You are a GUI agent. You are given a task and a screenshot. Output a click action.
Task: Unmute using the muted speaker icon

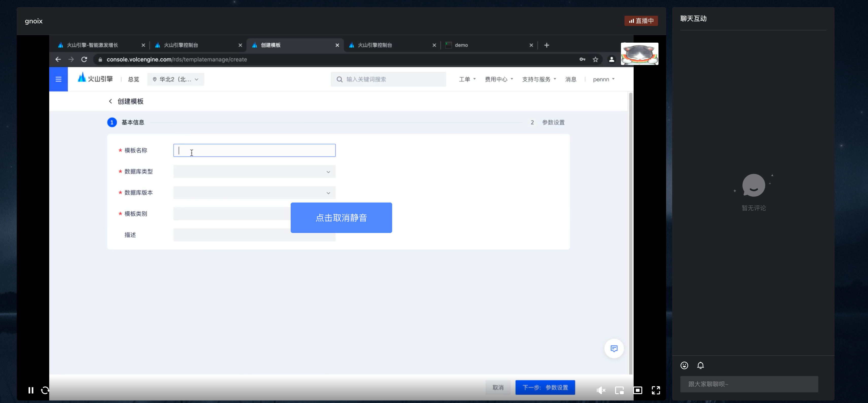pyautogui.click(x=601, y=390)
